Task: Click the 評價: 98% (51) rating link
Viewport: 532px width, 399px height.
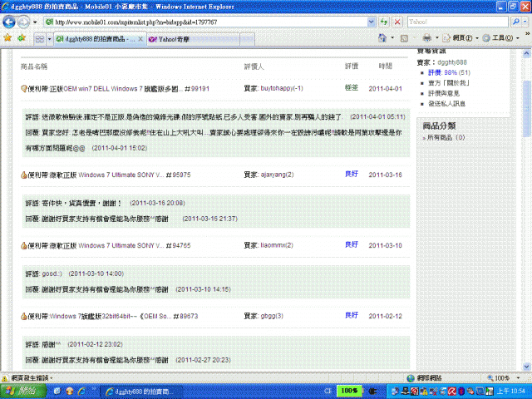Action: [449, 72]
